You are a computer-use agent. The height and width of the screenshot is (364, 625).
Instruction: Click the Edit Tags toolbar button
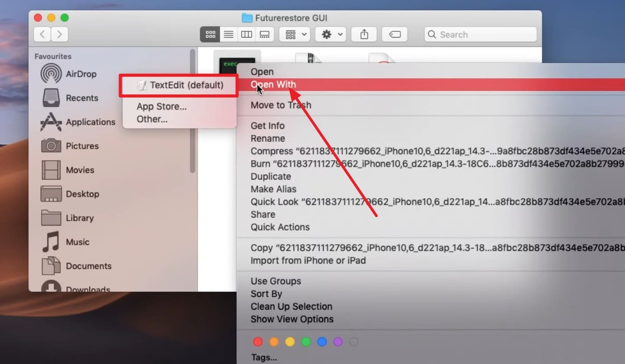pyautogui.click(x=395, y=34)
